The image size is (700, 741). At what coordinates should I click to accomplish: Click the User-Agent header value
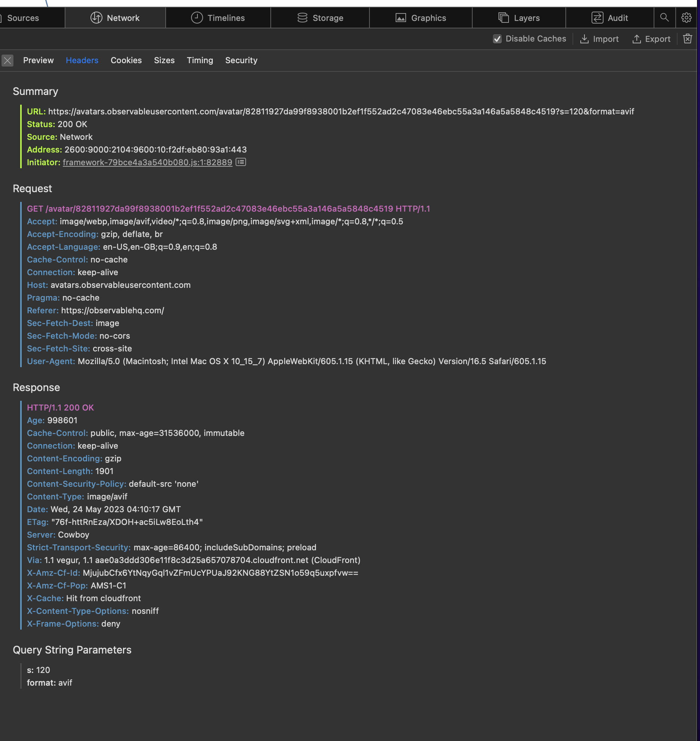[312, 361]
